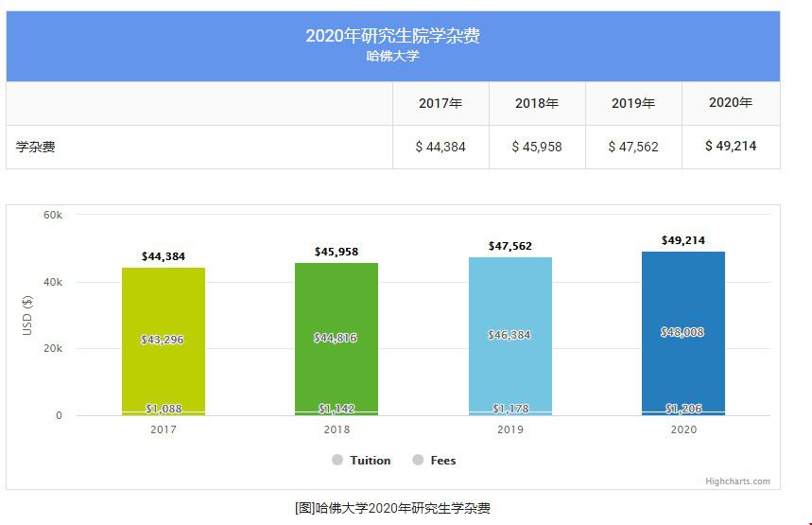Click the 2017年 table column header
Screen dimensions: 812x525
pos(441,103)
